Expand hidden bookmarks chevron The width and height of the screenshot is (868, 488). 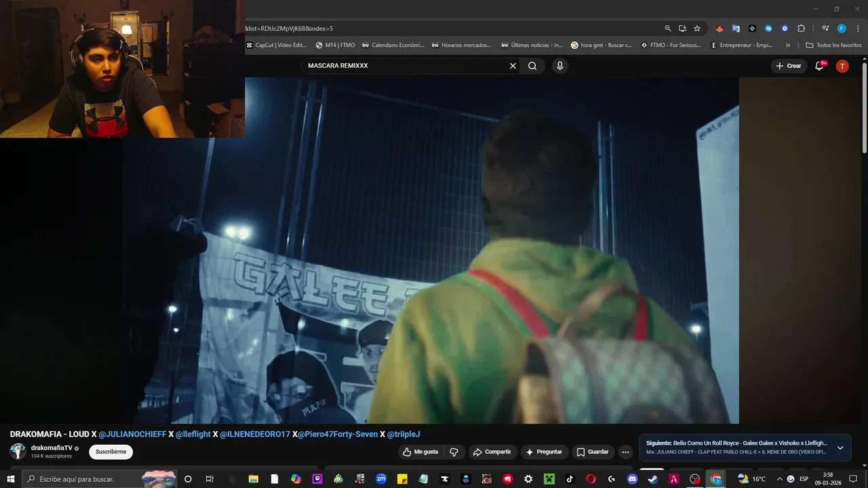click(x=787, y=45)
